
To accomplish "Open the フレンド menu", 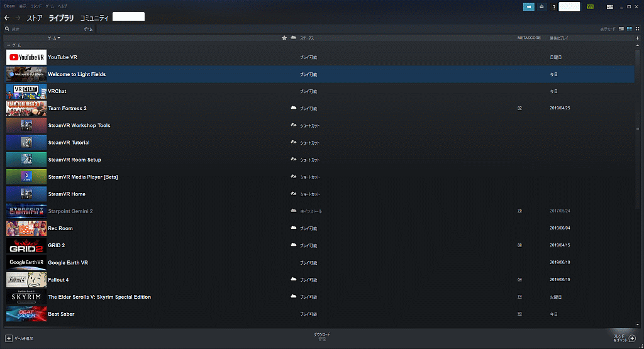I will tap(36, 6).
